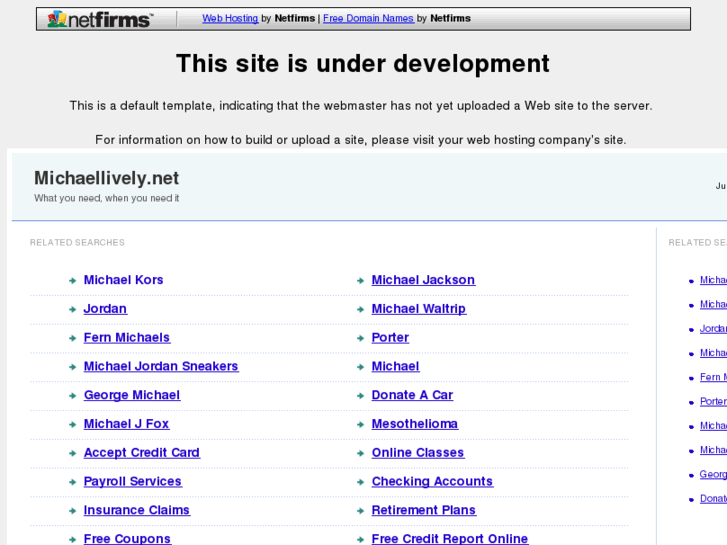Click arrow bullet beside George Michael

click(x=72, y=395)
